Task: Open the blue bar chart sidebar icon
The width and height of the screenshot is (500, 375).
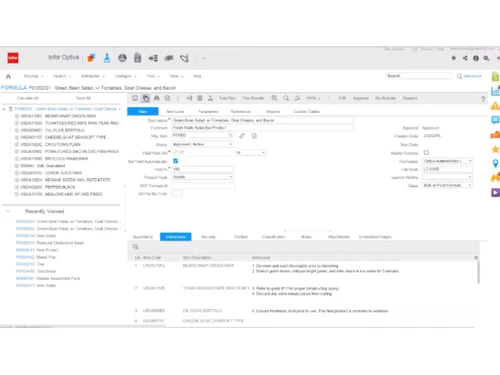Action: (x=495, y=91)
